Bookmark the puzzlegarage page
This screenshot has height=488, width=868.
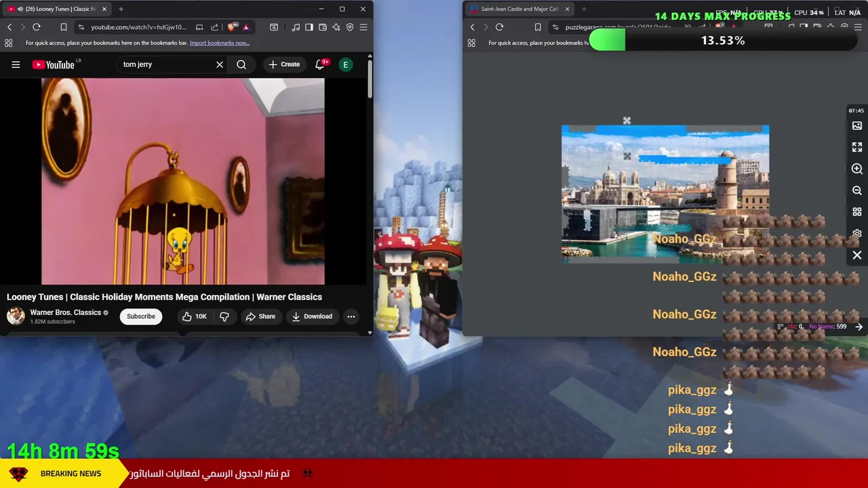click(x=538, y=27)
